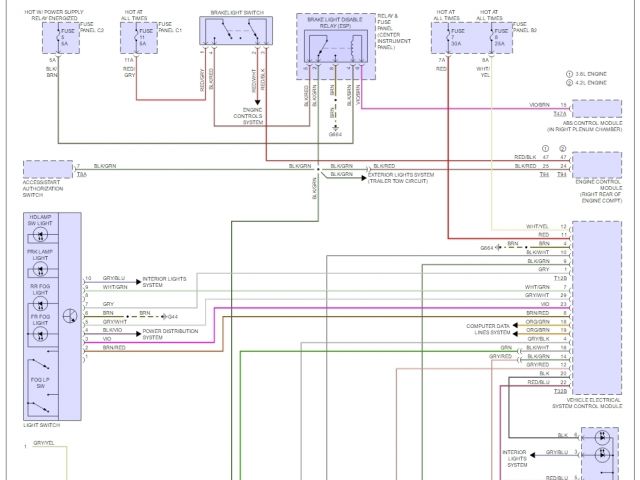Click the Fuse 5 5A box

click(x=62, y=38)
